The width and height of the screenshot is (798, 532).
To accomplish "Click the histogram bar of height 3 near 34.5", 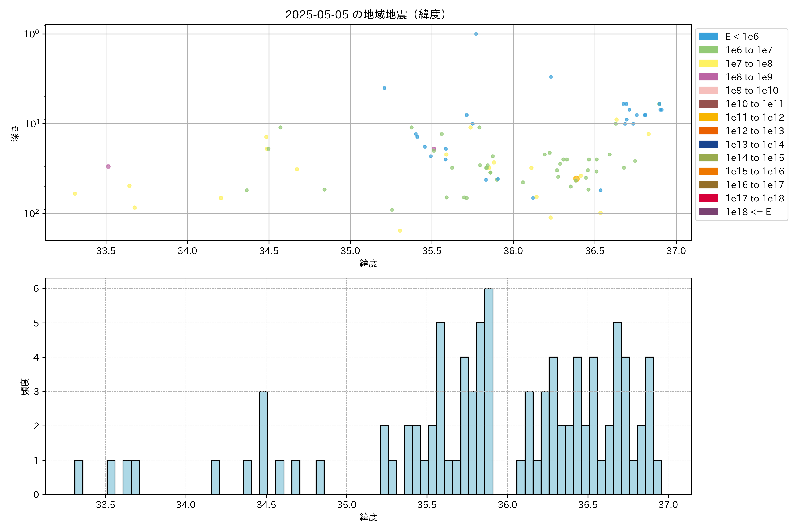I will pos(264,443).
